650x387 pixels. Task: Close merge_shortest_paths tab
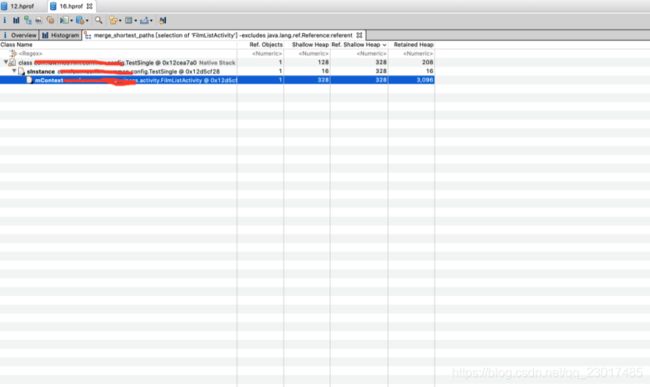[x=359, y=35]
